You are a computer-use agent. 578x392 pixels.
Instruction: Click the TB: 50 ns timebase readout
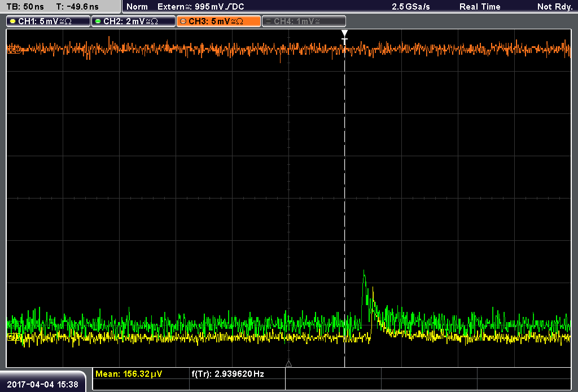(x=25, y=7)
